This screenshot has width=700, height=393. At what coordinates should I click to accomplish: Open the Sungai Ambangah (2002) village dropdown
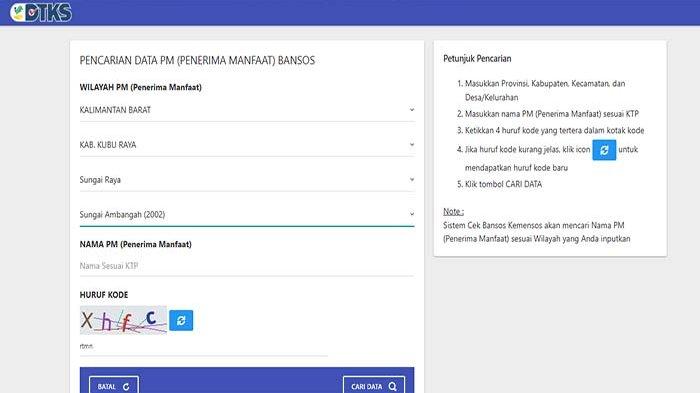(x=247, y=214)
